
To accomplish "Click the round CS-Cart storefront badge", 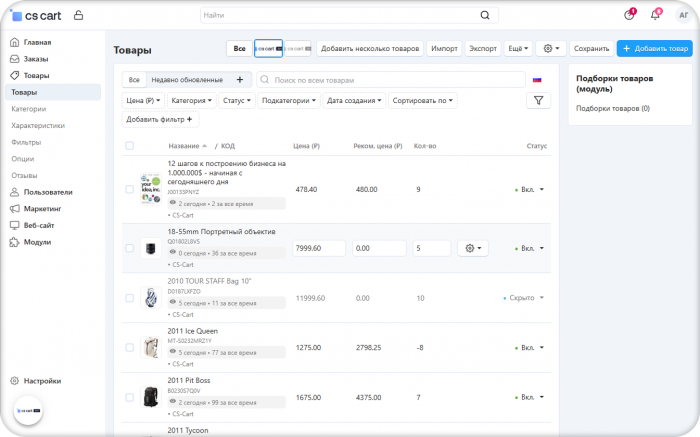I will (x=28, y=411).
